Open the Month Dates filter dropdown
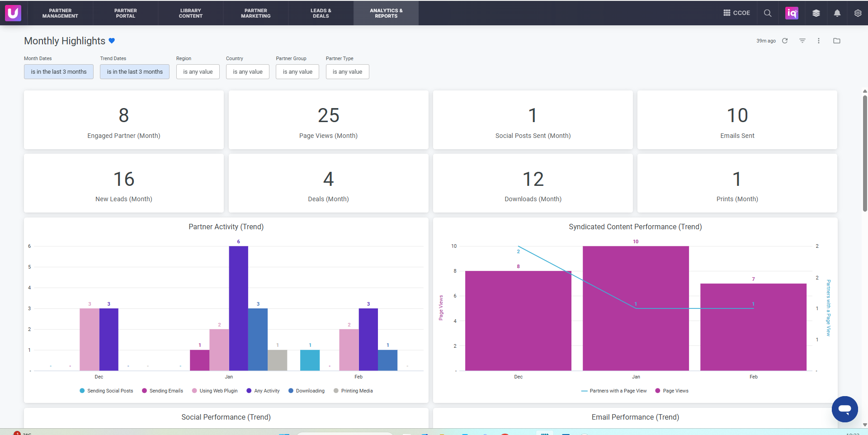This screenshot has width=868, height=435. click(59, 72)
